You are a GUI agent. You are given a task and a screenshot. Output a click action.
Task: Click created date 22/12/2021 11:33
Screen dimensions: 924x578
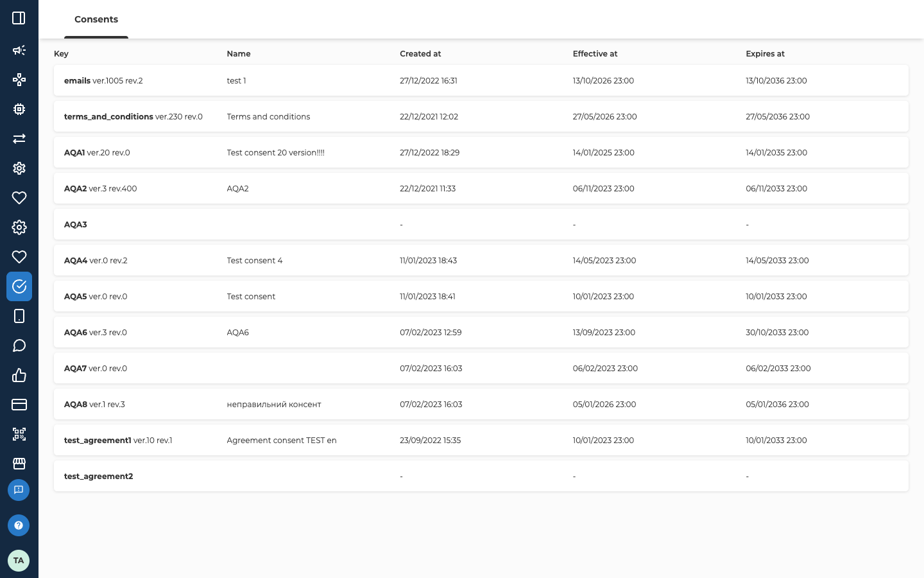point(428,189)
